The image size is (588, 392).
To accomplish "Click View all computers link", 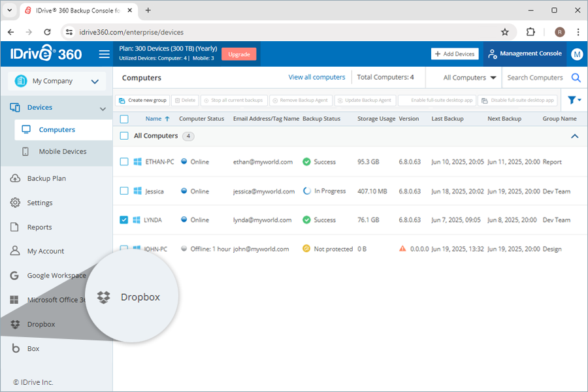I will click(x=316, y=77).
